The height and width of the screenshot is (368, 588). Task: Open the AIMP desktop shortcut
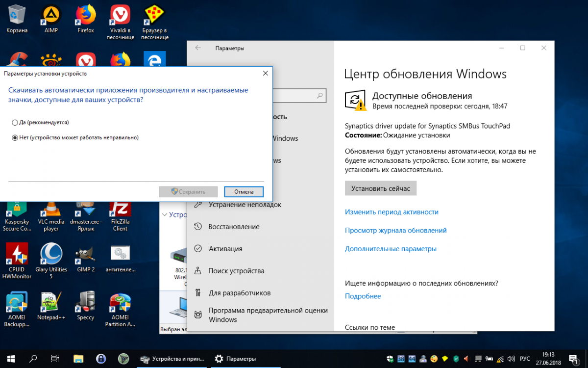50,16
